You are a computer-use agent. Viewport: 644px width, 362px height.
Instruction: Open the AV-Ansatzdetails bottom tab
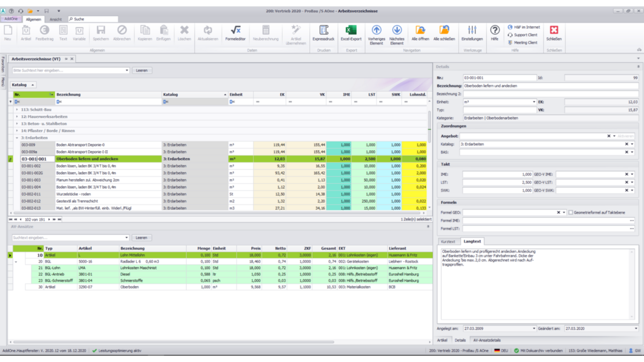pos(486,340)
